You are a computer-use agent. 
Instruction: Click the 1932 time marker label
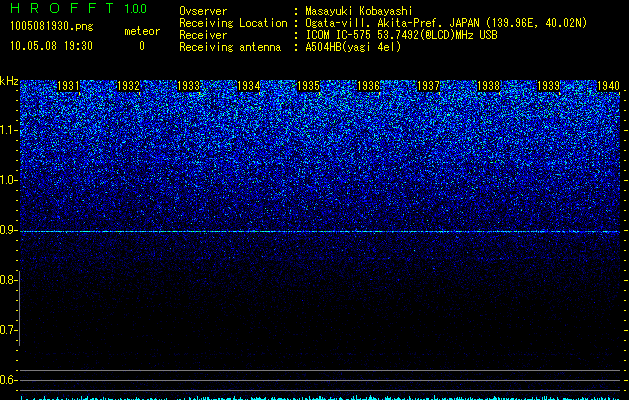click(x=128, y=86)
